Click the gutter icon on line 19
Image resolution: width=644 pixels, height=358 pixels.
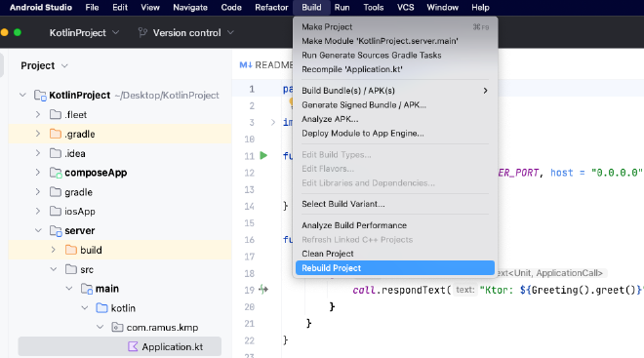(263, 290)
